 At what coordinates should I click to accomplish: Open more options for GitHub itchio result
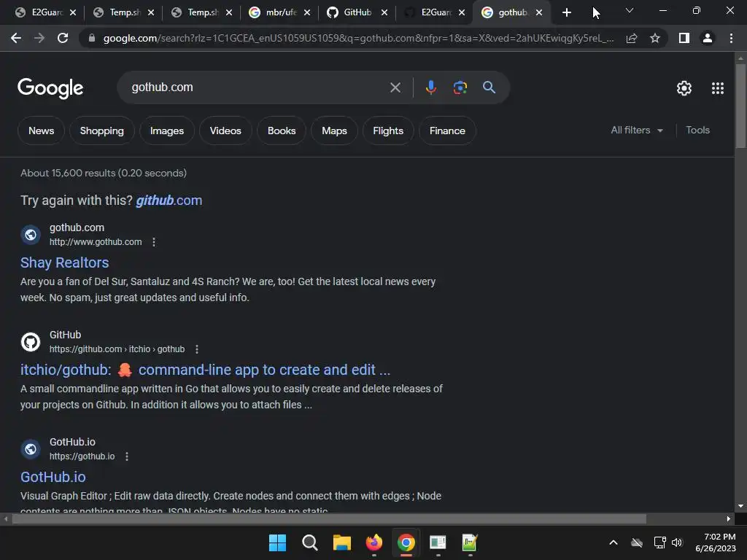(197, 349)
